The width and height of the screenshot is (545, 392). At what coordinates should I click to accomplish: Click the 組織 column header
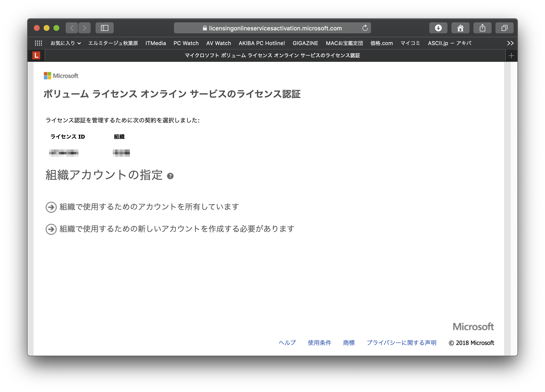119,137
